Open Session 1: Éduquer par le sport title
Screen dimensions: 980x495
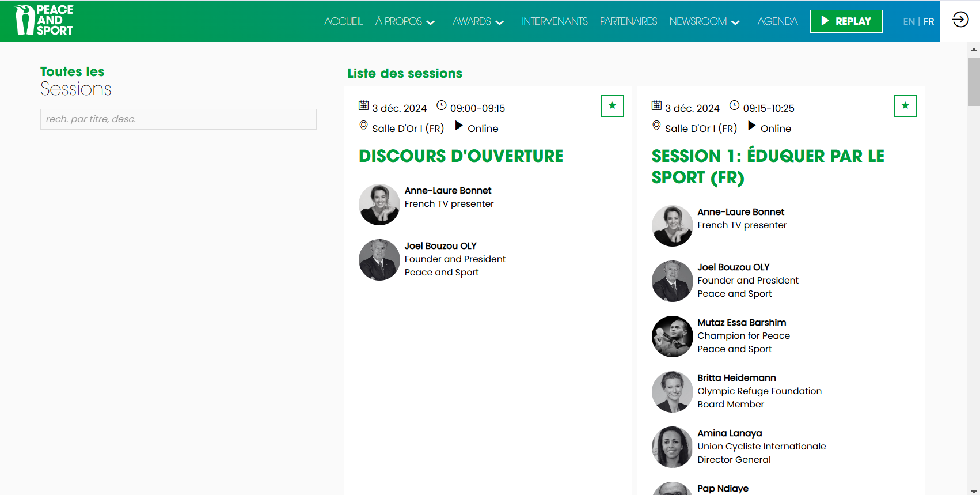pyautogui.click(x=768, y=167)
